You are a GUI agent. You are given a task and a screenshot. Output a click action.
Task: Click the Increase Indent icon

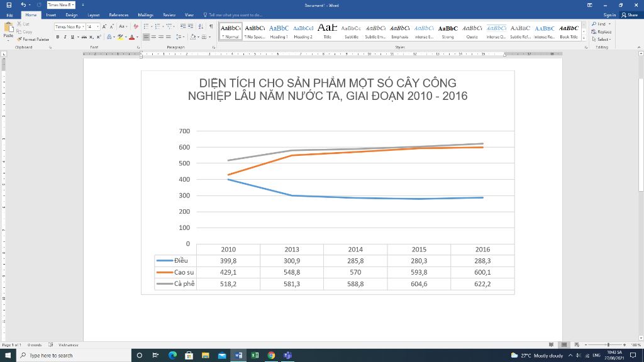click(191, 27)
